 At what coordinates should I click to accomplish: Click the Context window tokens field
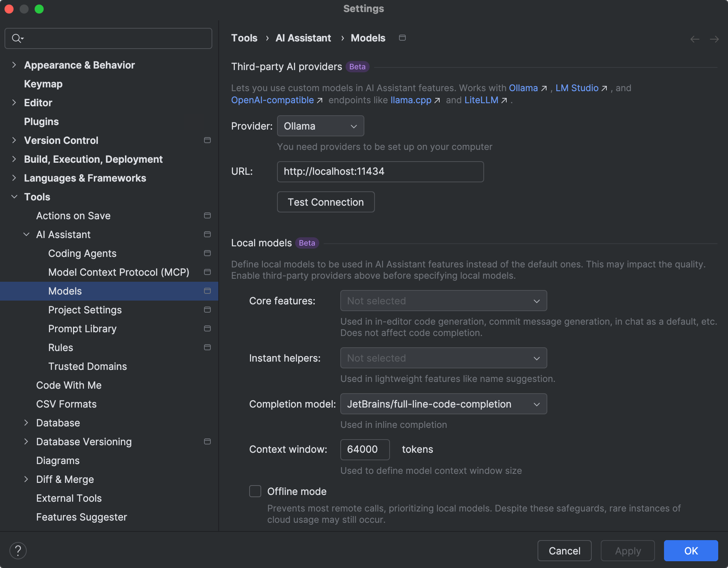point(364,449)
